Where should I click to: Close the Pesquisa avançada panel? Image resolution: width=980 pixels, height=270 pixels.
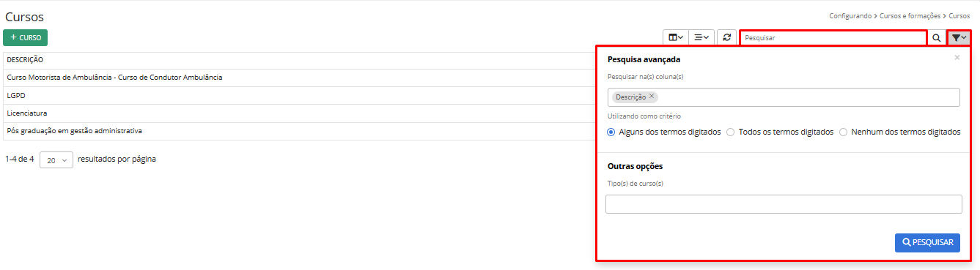pyautogui.click(x=957, y=57)
